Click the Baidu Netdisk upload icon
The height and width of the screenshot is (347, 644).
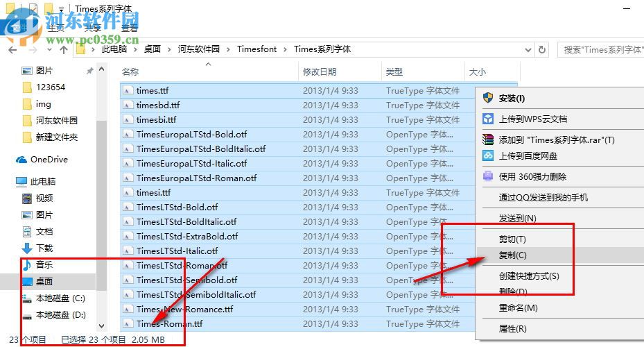coord(488,155)
